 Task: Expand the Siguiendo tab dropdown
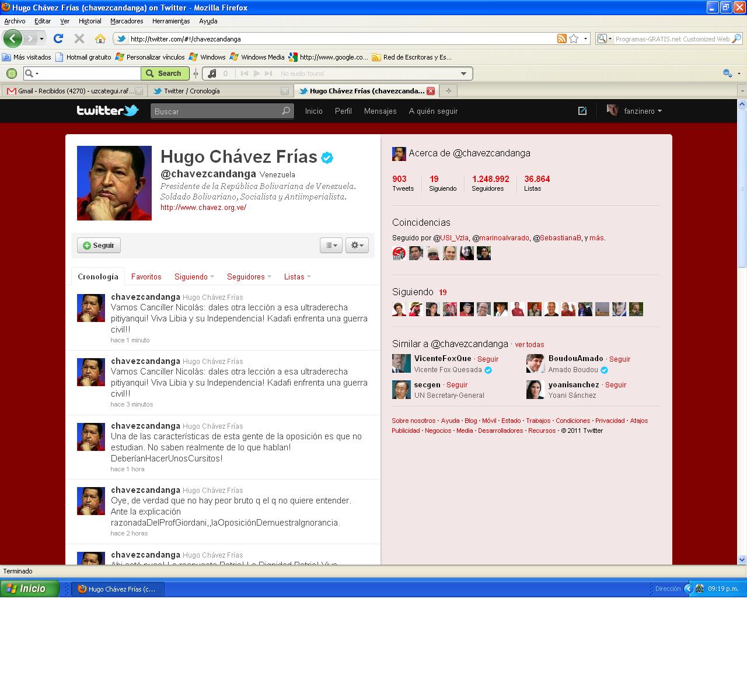212,277
